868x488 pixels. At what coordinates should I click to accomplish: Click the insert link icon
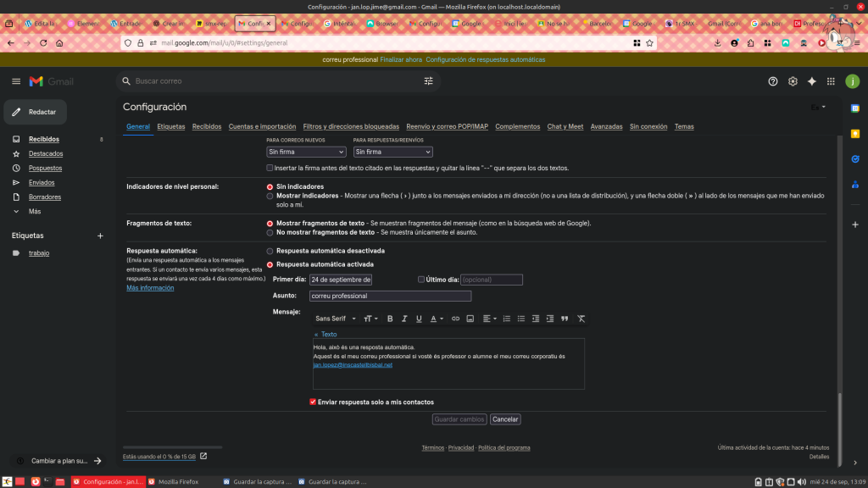[455, 319]
